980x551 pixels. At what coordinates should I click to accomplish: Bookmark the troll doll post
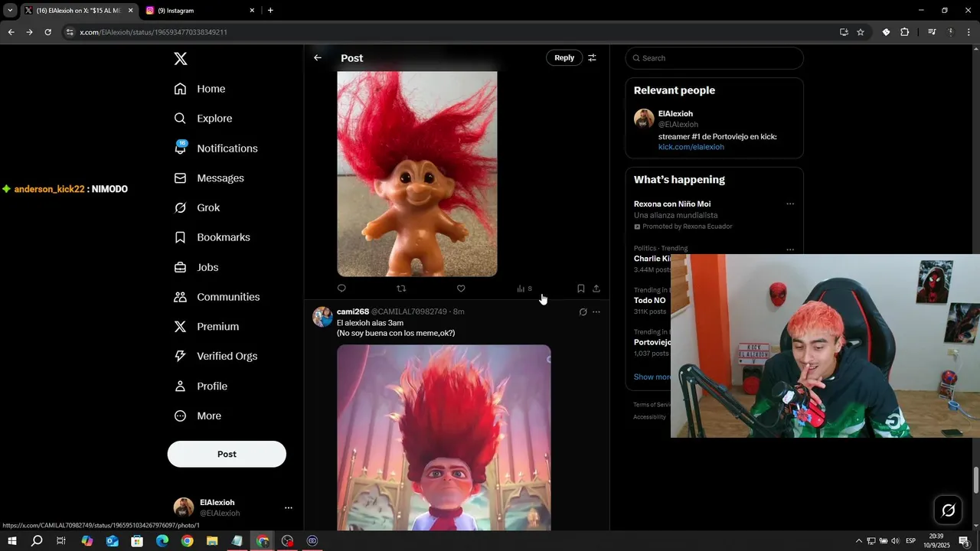click(x=581, y=289)
